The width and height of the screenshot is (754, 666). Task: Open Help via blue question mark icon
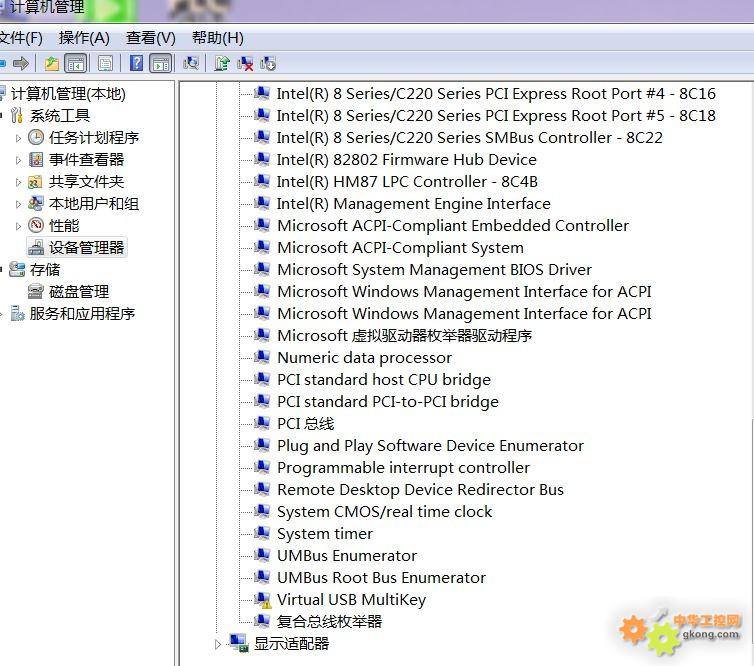(137, 63)
